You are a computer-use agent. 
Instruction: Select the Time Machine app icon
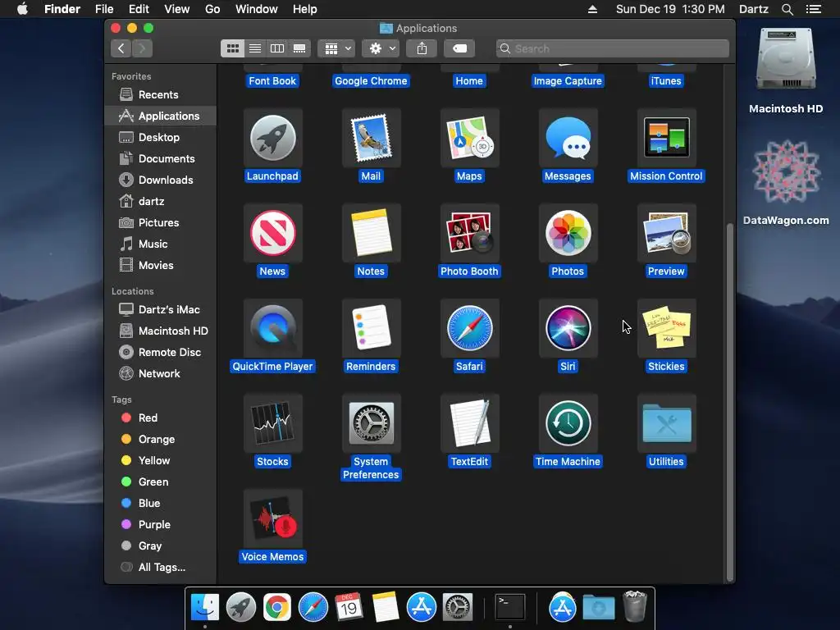pyautogui.click(x=568, y=423)
